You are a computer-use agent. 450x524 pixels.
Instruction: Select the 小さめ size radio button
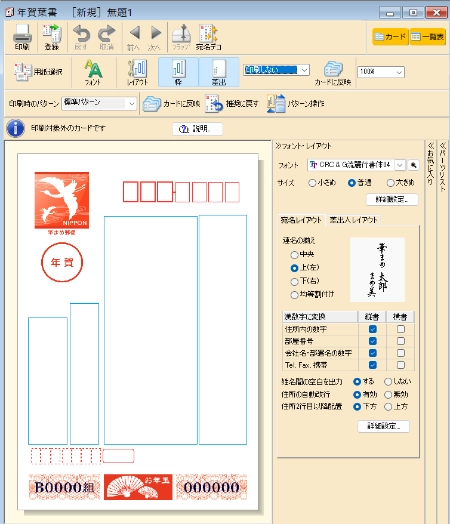312,183
